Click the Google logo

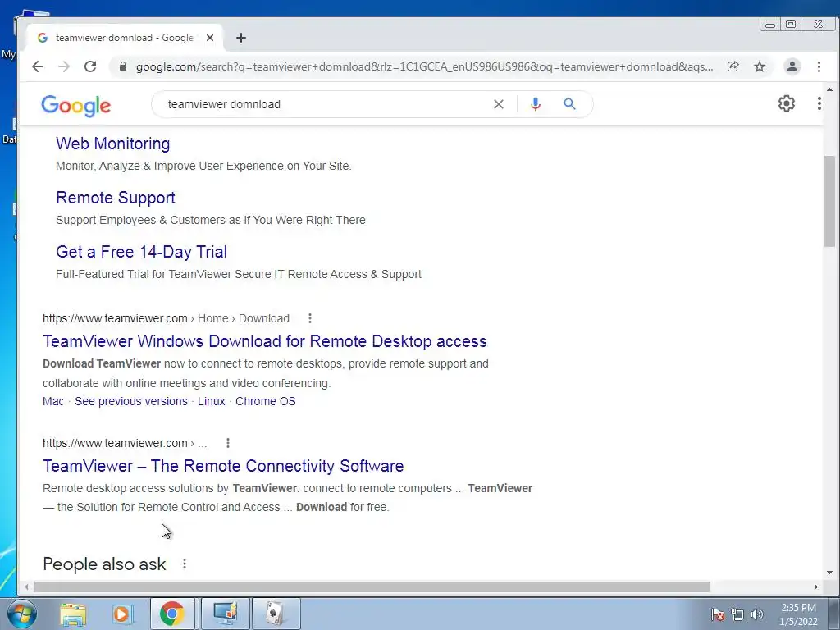pos(75,106)
